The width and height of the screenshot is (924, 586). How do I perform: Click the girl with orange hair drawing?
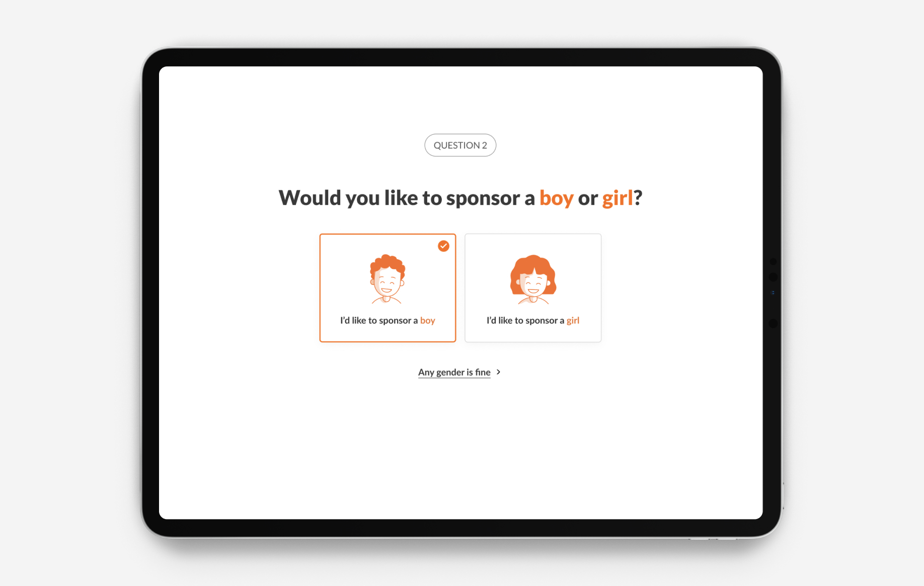533,280
